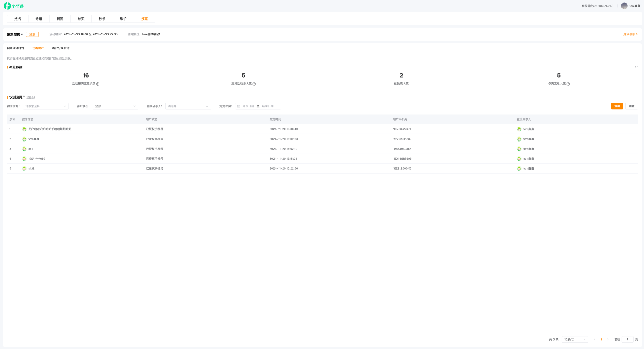Click browse time 2024-11-20 16:02:12
644x349 pixels.
click(283, 149)
